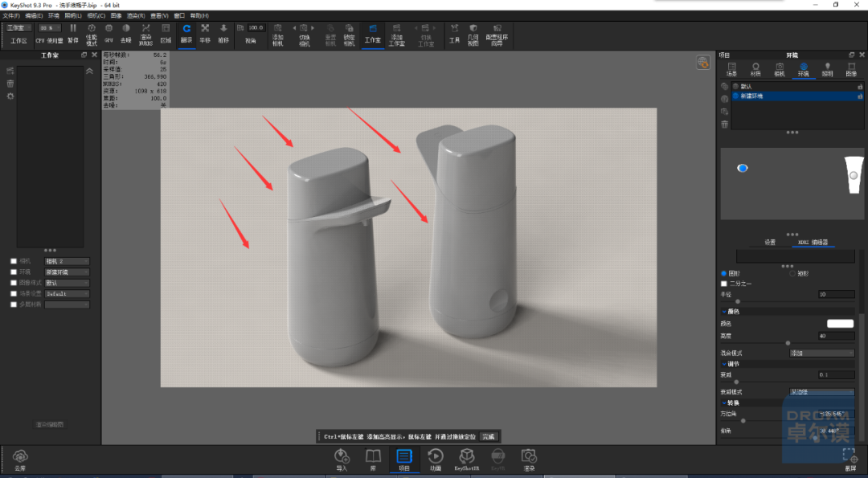Collapse the 颜色 color section
The image size is (868, 478).
click(x=724, y=312)
